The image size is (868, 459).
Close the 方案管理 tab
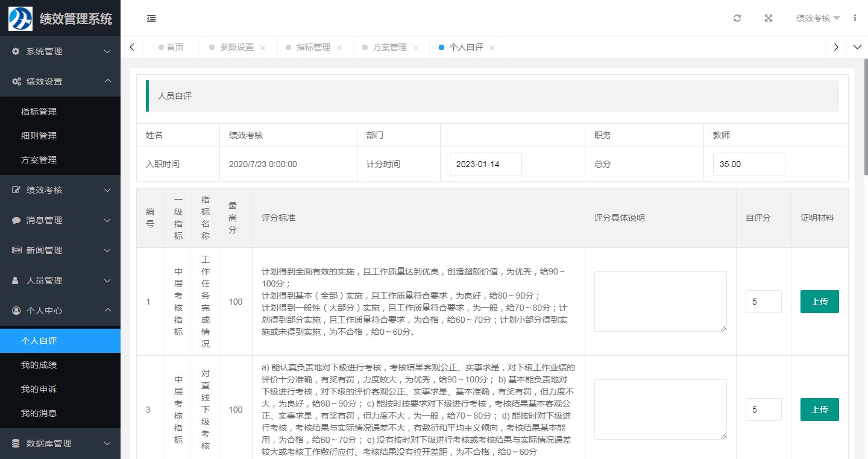(416, 48)
